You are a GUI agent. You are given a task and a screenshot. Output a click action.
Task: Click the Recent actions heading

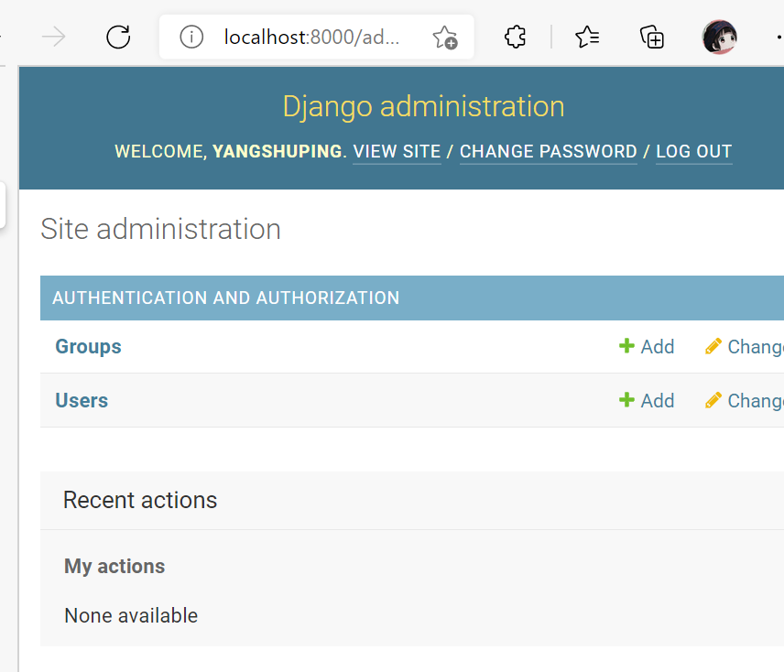click(x=140, y=500)
